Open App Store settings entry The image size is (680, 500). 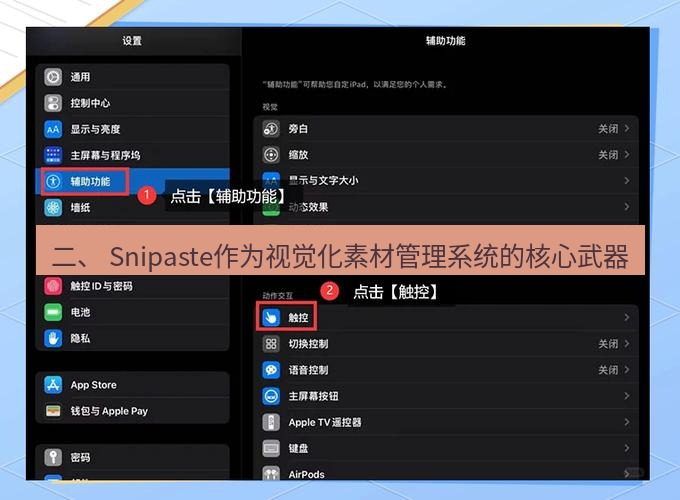pyautogui.click(x=133, y=385)
